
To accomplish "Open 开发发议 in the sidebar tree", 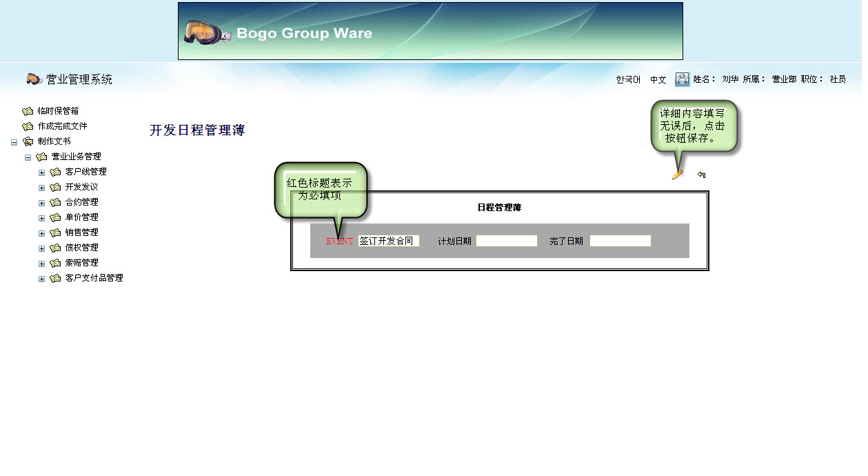I will tap(81, 187).
